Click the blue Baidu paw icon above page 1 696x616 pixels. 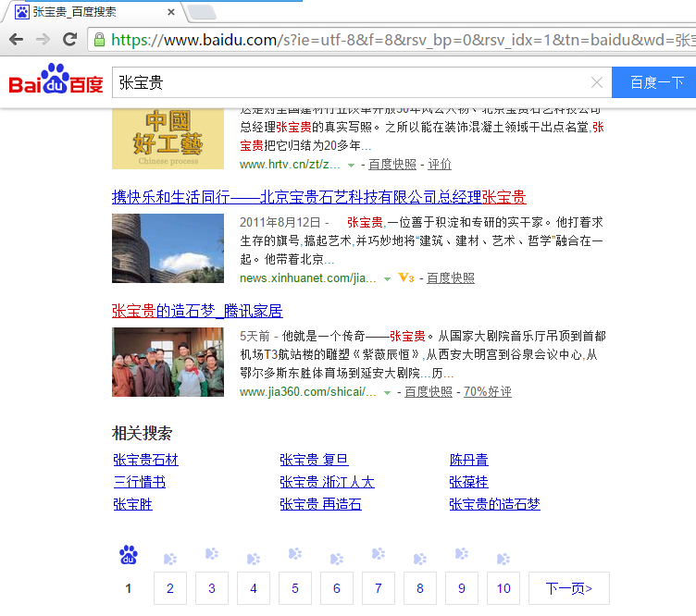(x=129, y=555)
